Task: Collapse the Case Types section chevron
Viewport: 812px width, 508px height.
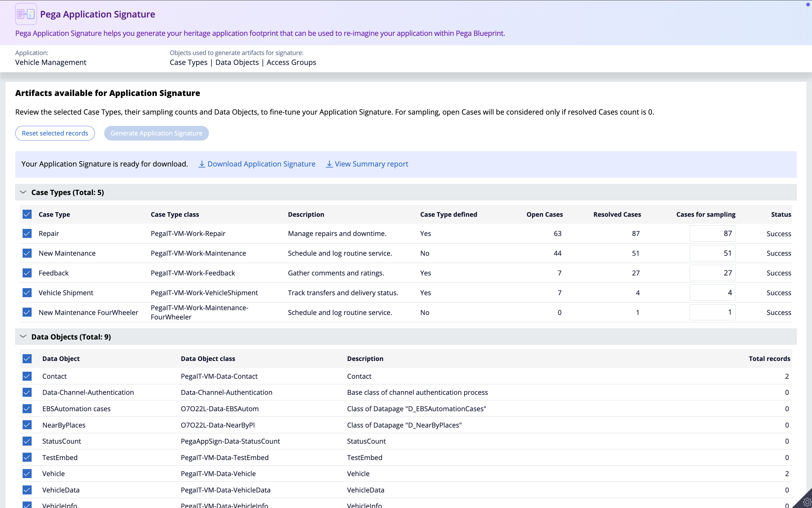Action: 23,192
